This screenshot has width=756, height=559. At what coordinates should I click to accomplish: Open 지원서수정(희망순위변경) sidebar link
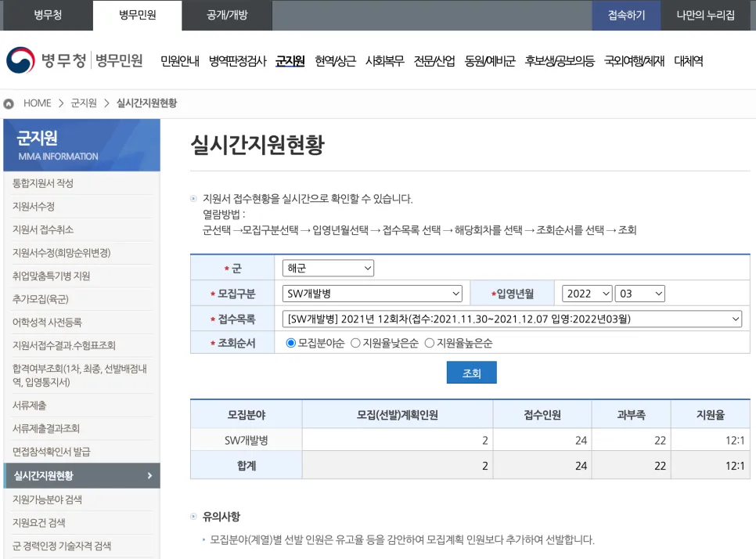pos(61,253)
